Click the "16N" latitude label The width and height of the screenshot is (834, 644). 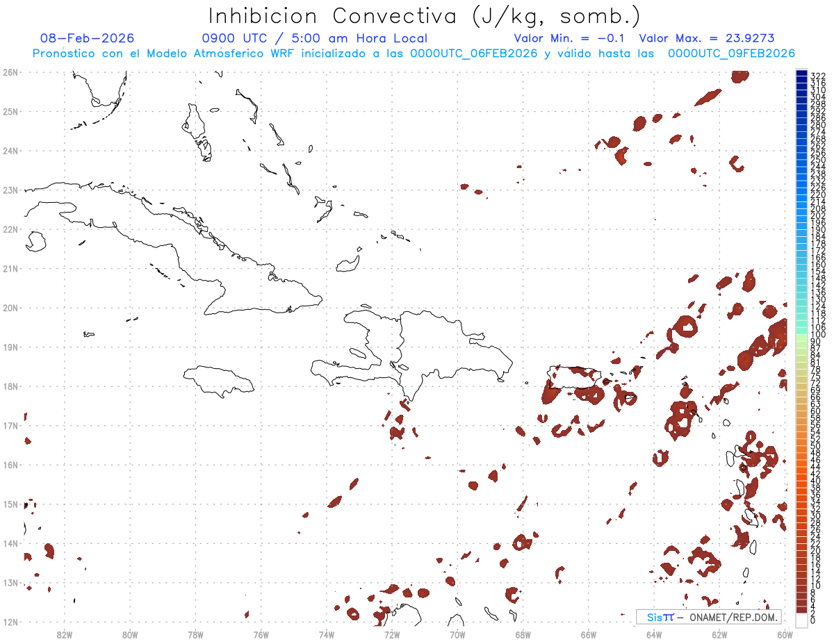(x=10, y=465)
